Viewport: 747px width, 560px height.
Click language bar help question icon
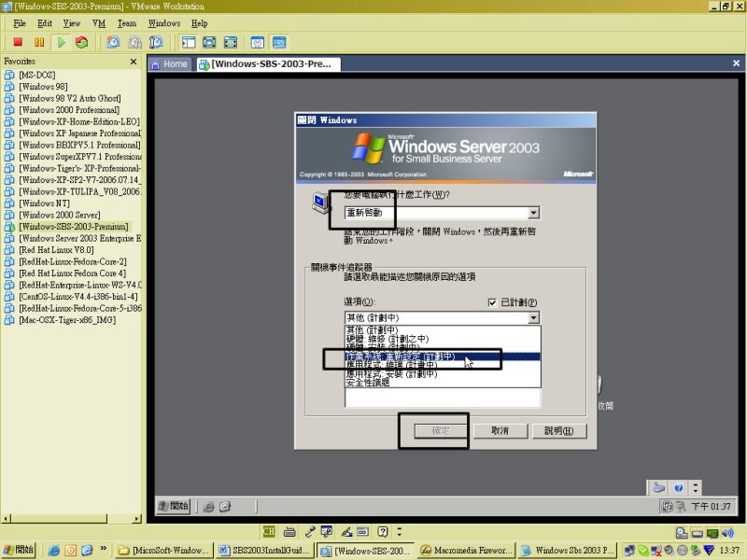coord(383,531)
